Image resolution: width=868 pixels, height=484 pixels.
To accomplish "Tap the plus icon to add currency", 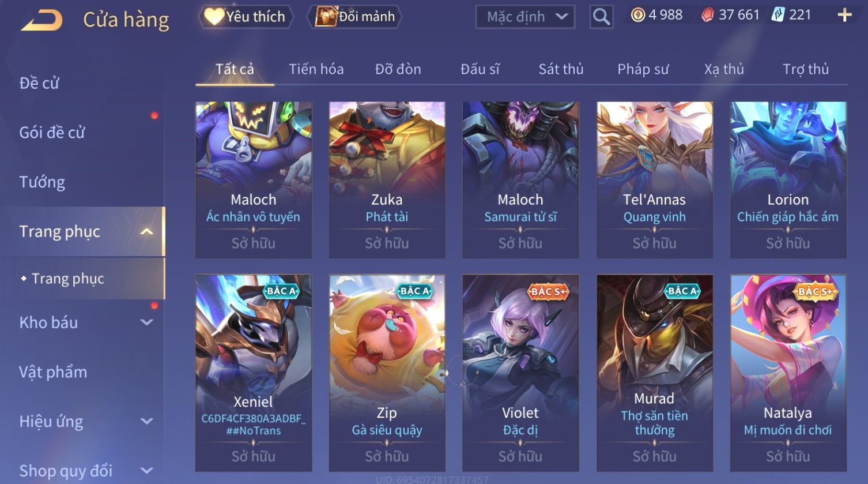I will tap(844, 15).
